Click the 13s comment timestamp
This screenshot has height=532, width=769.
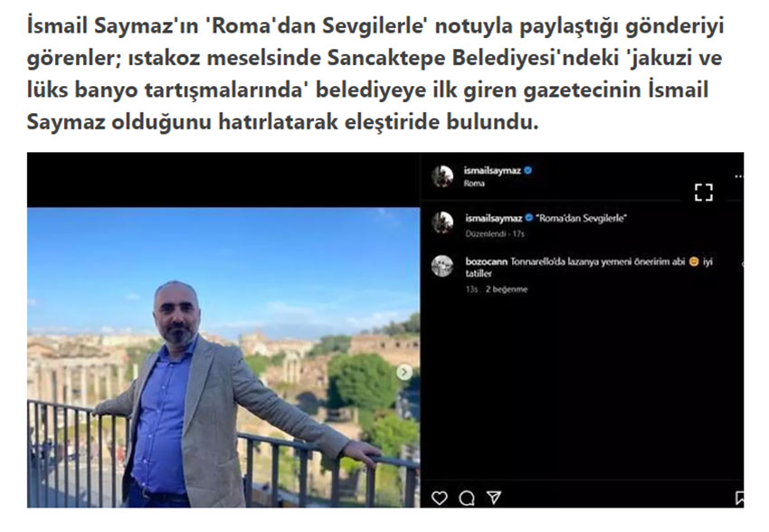click(x=471, y=290)
